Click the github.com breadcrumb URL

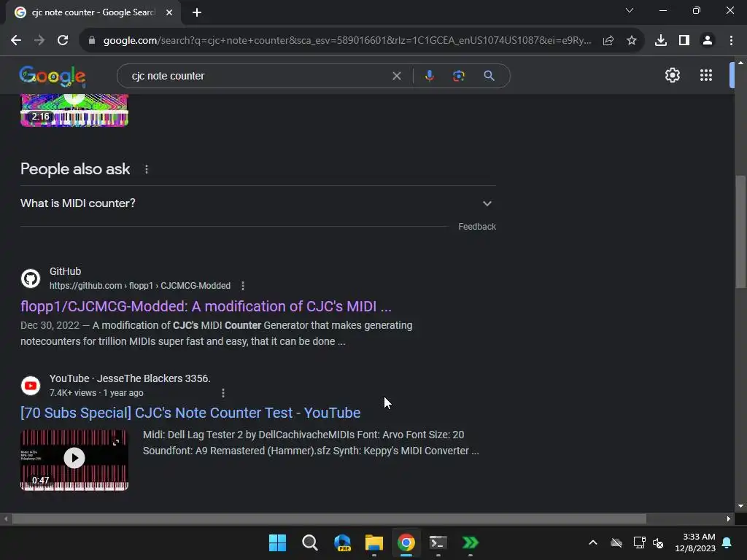[139, 286]
